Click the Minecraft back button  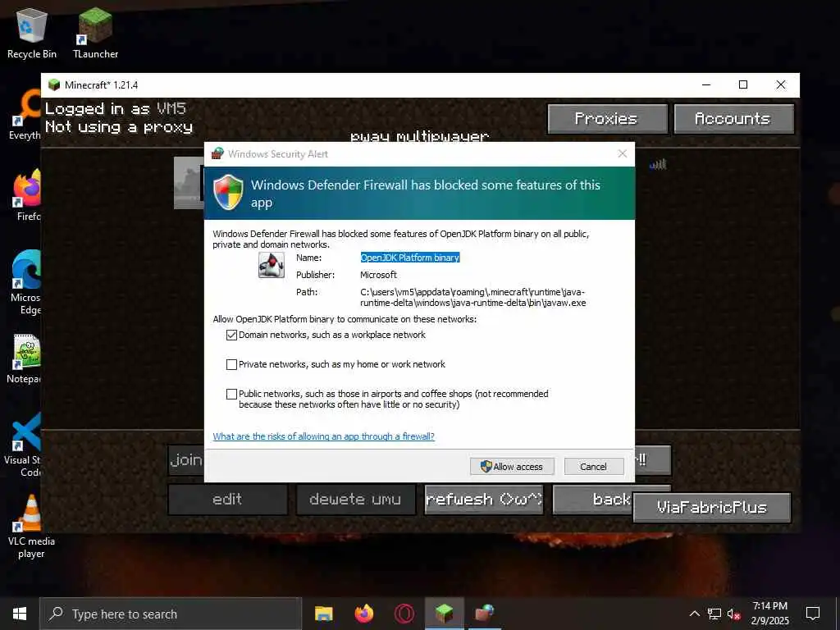(592, 500)
